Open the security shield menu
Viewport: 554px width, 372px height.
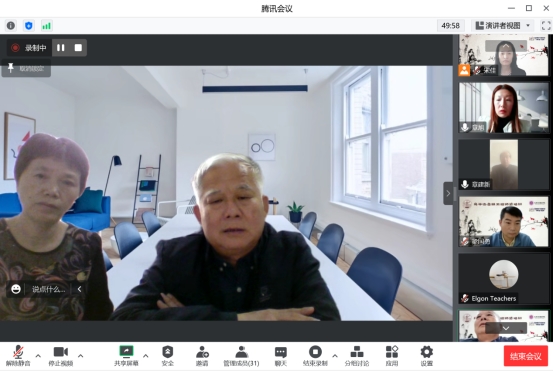[167, 356]
